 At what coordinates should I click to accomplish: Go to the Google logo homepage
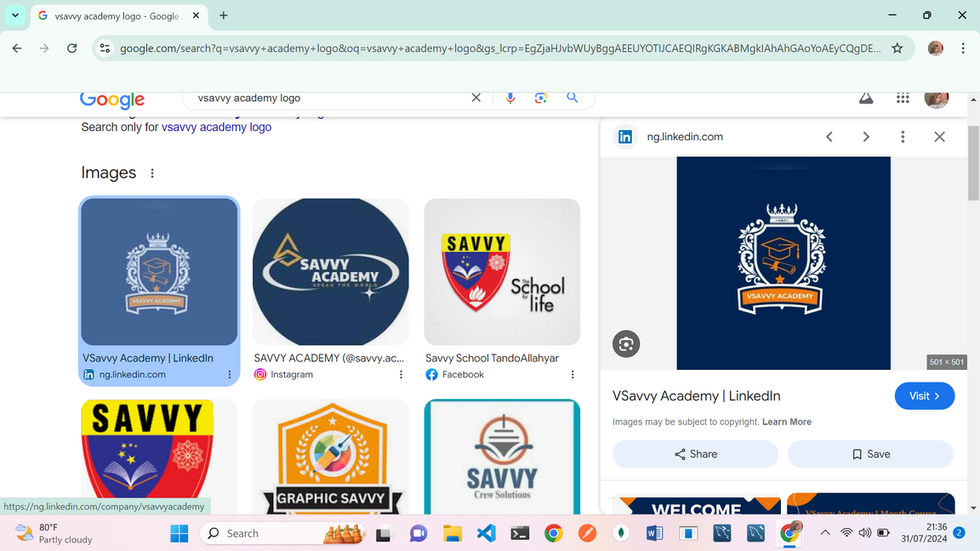(x=112, y=99)
